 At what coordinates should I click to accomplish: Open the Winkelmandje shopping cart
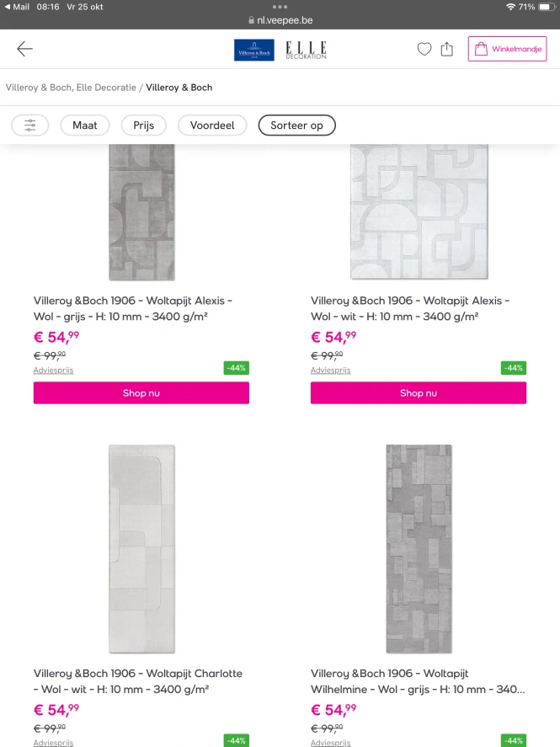pyautogui.click(x=507, y=49)
